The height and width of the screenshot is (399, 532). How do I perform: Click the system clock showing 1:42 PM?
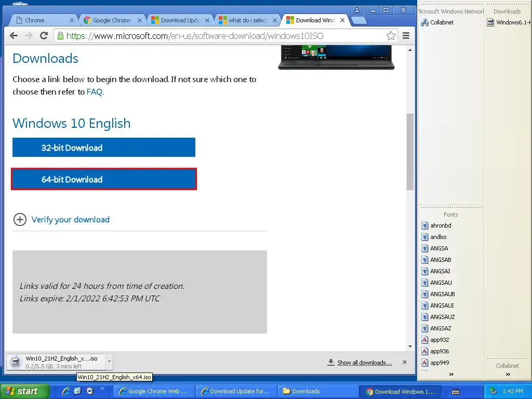coord(513,391)
